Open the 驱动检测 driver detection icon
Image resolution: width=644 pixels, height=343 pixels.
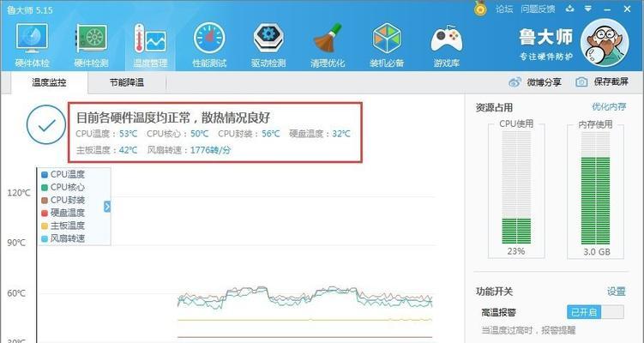point(268,39)
